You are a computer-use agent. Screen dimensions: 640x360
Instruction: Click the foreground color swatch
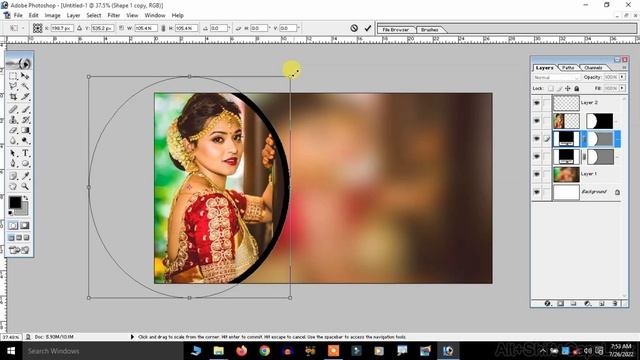coord(15,202)
